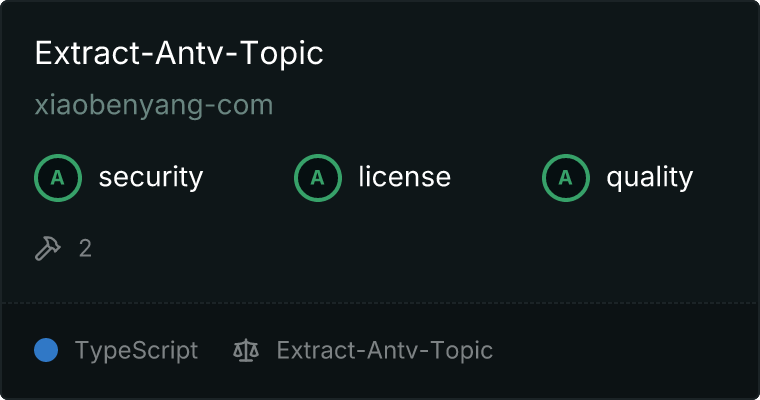
Task: Open the footer Extract-Antv-Topic license text
Action: tap(385, 350)
